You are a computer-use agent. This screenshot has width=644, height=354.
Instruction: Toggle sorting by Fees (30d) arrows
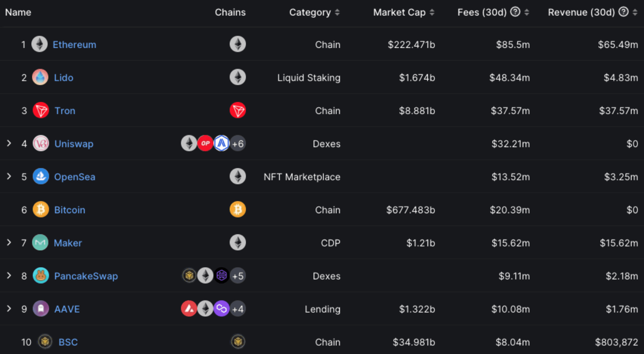[527, 12]
